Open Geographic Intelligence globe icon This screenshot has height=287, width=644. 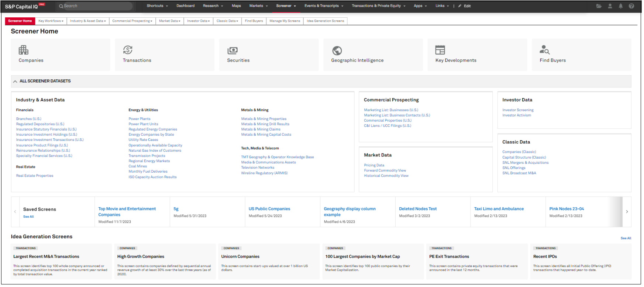(337, 51)
